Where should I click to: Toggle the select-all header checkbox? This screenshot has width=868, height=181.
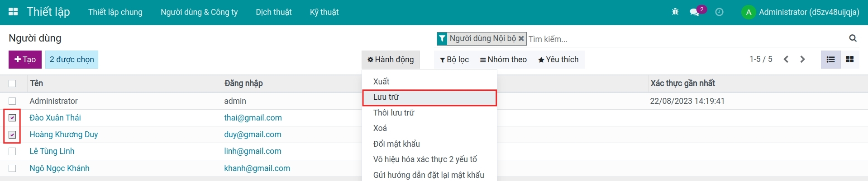tap(12, 84)
